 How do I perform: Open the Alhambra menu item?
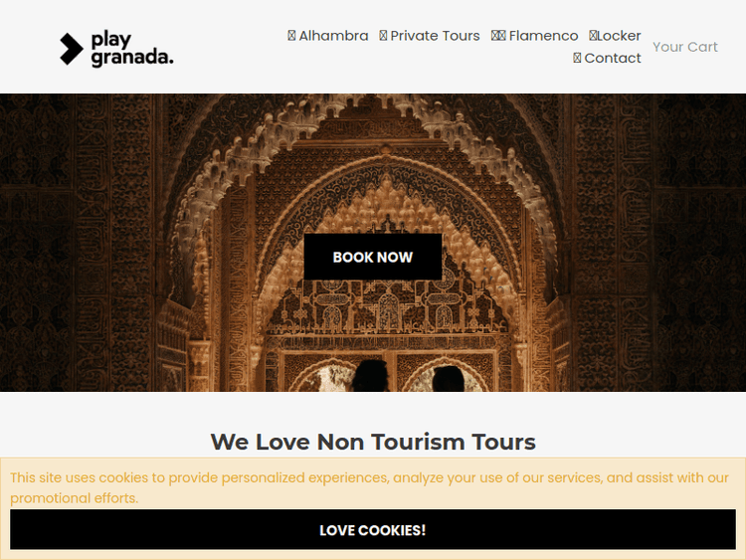[x=328, y=36]
